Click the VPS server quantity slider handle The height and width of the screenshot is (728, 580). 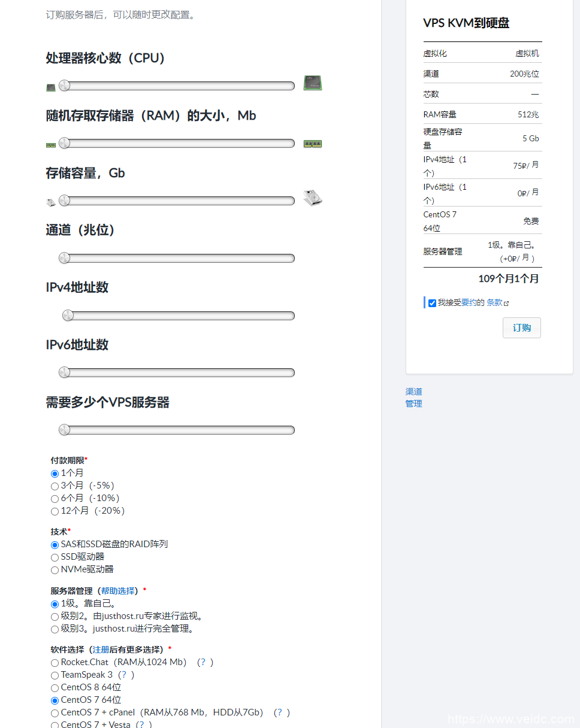(x=65, y=430)
